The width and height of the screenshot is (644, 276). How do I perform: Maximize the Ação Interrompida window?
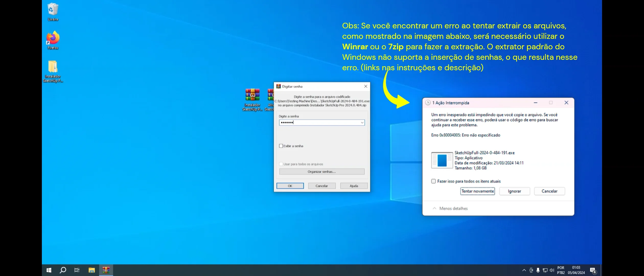[x=551, y=103]
